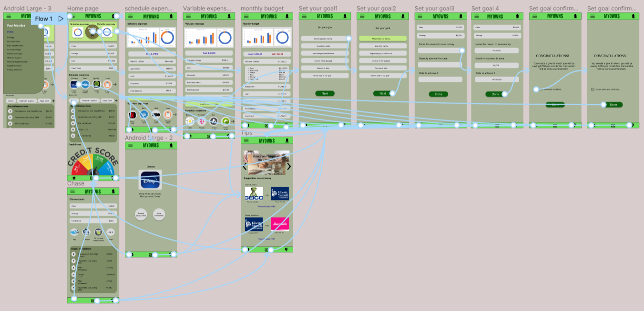Click donut chart in schedule expenses frame
Viewport: 644px width, 311px height.
[167, 38]
